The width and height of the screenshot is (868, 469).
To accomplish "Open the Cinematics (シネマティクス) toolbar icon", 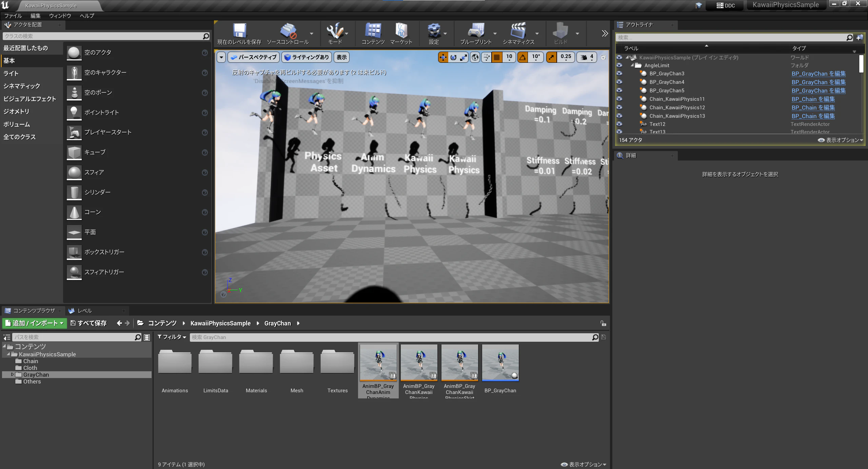I will click(x=518, y=34).
